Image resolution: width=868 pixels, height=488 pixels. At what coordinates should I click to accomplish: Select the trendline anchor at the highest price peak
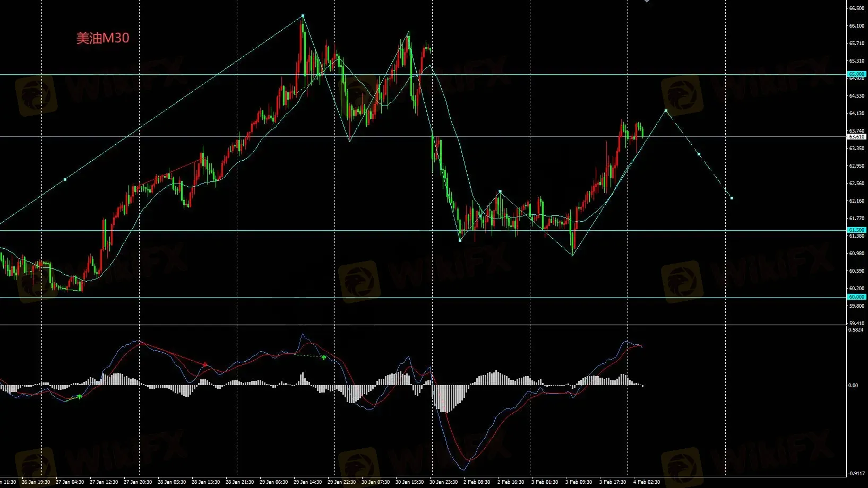coord(303,16)
